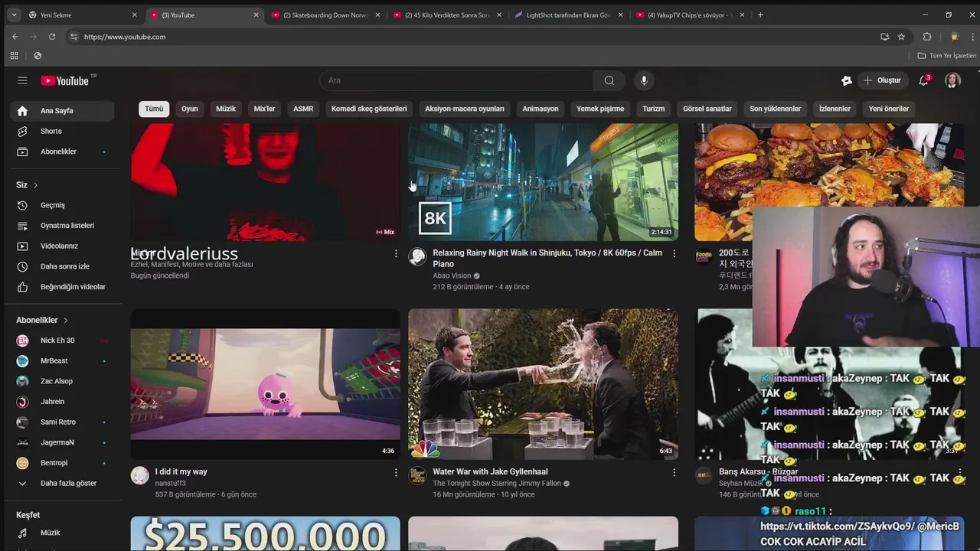Open Zac Alsop channel

coord(63,381)
